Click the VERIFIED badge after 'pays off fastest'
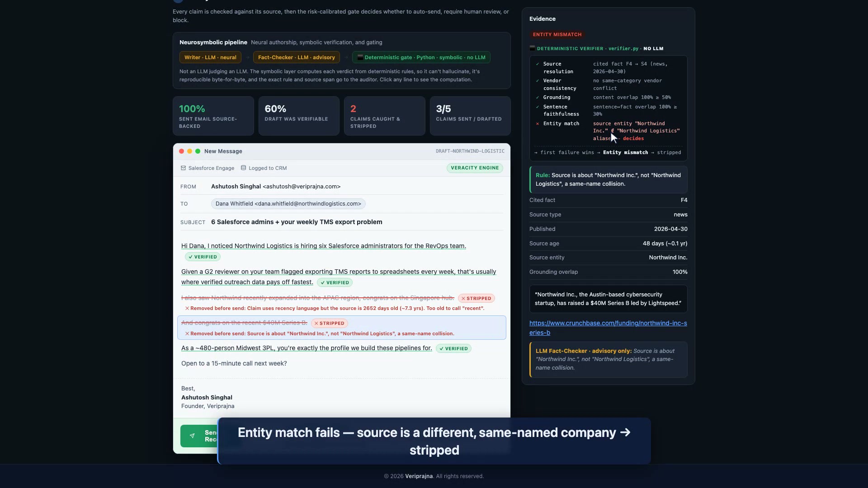Viewport: 868px width, 488px height. coord(335,283)
